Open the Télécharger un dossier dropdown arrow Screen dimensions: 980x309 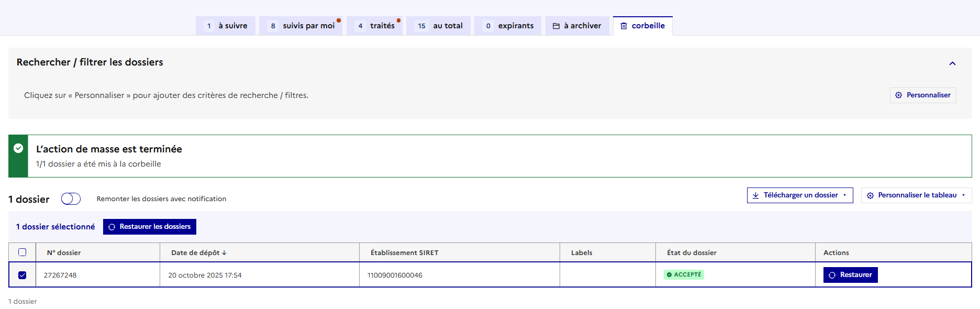coord(844,195)
